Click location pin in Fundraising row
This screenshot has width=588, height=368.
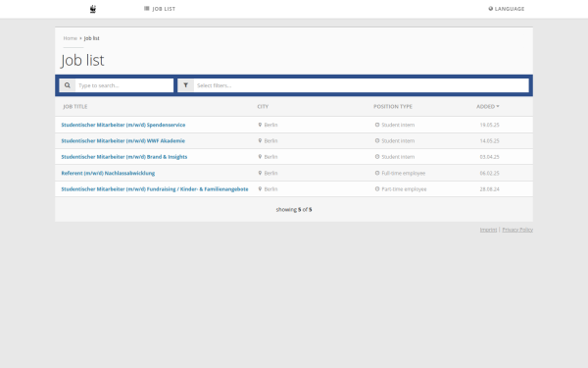tap(260, 188)
